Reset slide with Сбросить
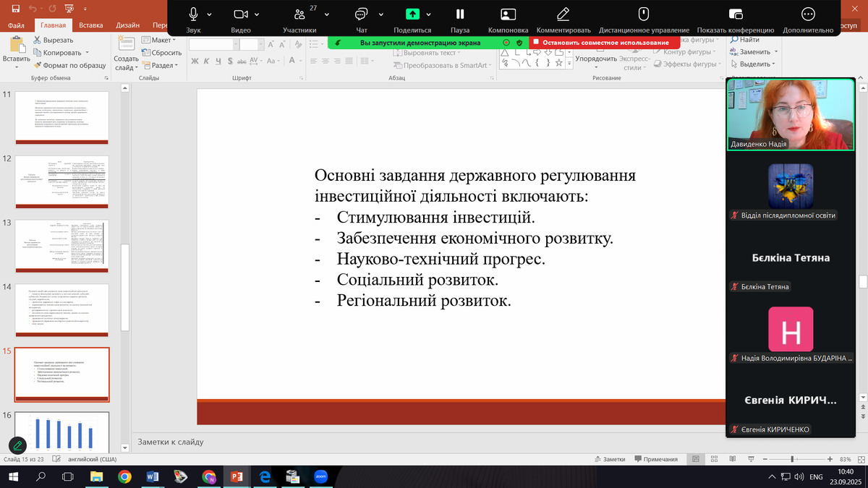The width and height of the screenshot is (868, 488). (x=161, y=53)
